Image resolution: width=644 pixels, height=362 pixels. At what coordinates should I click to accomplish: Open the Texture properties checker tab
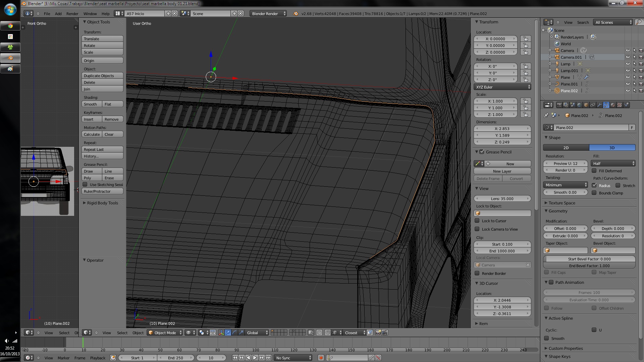[620, 105]
